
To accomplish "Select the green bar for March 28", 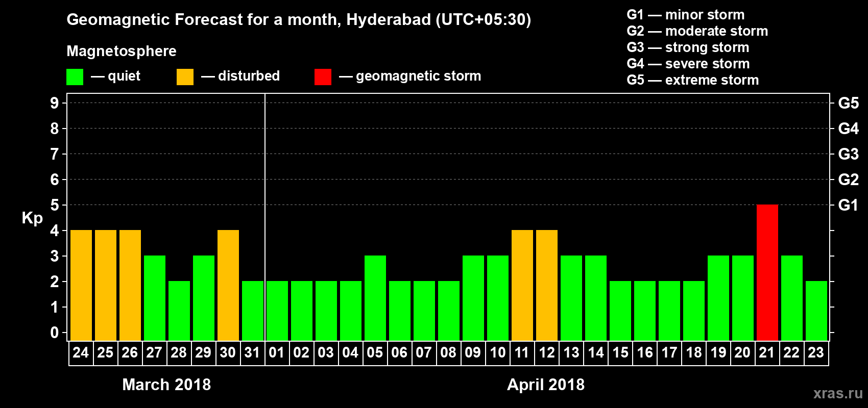I will (179, 311).
